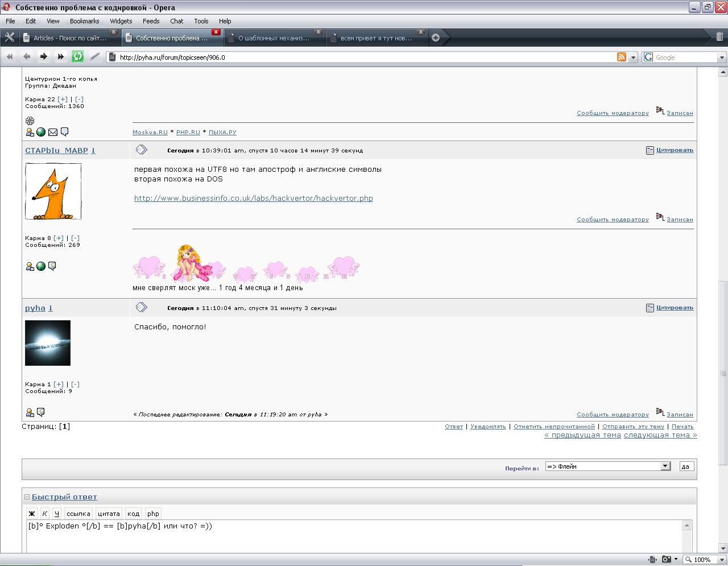Image resolution: width=728 pixels, height=566 pixels.
Task: Toggle underline Ч formatting button
Action: point(56,513)
